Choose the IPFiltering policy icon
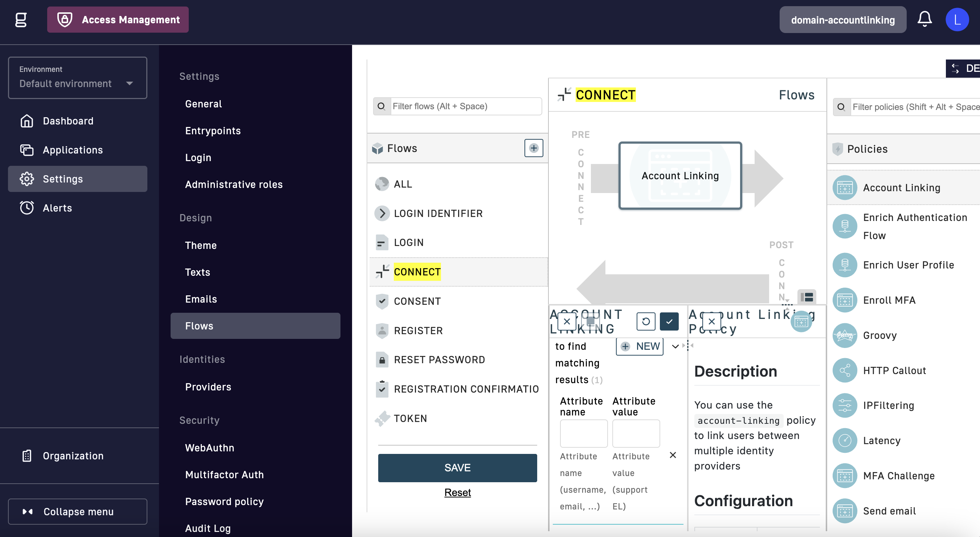Image resolution: width=980 pixels, height=537 pixels. [x=844, y=405]
